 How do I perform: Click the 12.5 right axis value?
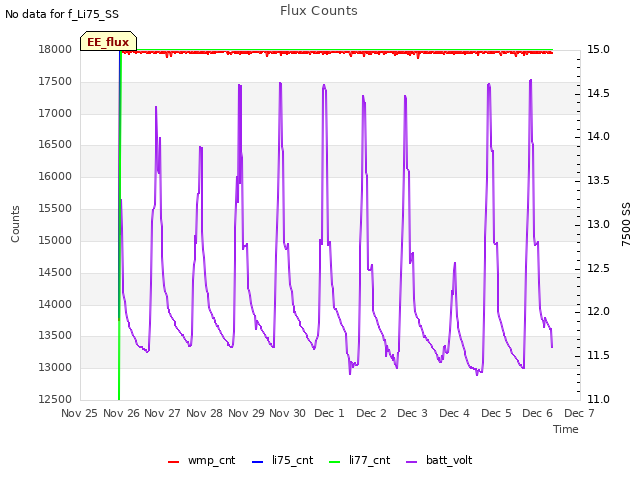click(x=598, y=269)
